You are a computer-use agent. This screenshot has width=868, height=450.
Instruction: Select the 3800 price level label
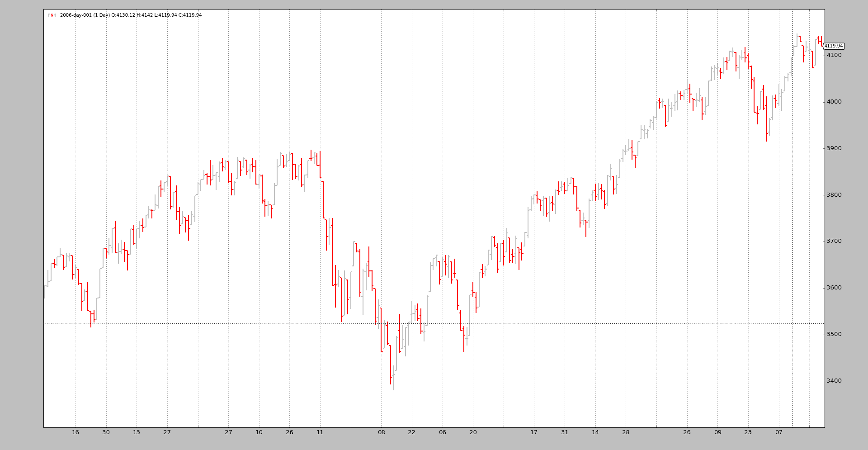coord(834,195)
